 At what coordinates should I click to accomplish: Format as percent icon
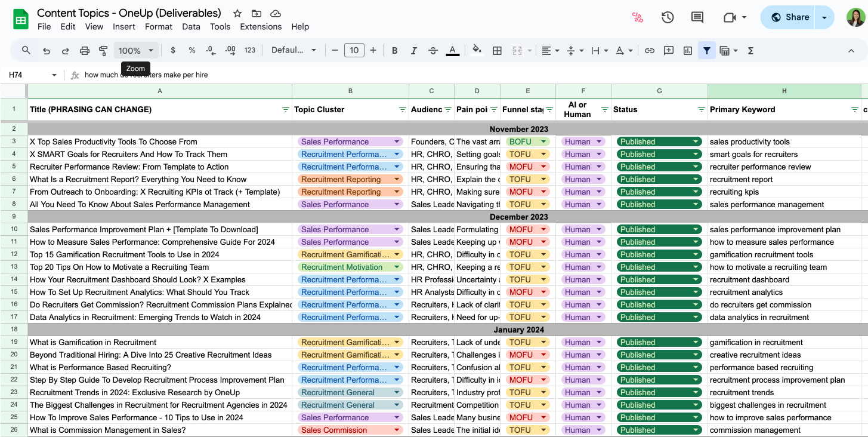192,51
